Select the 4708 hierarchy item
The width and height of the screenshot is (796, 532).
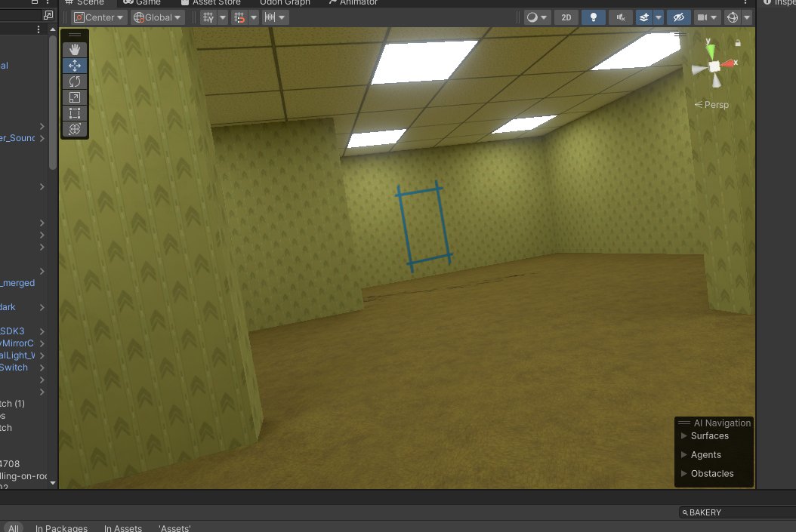pos(10,464)
